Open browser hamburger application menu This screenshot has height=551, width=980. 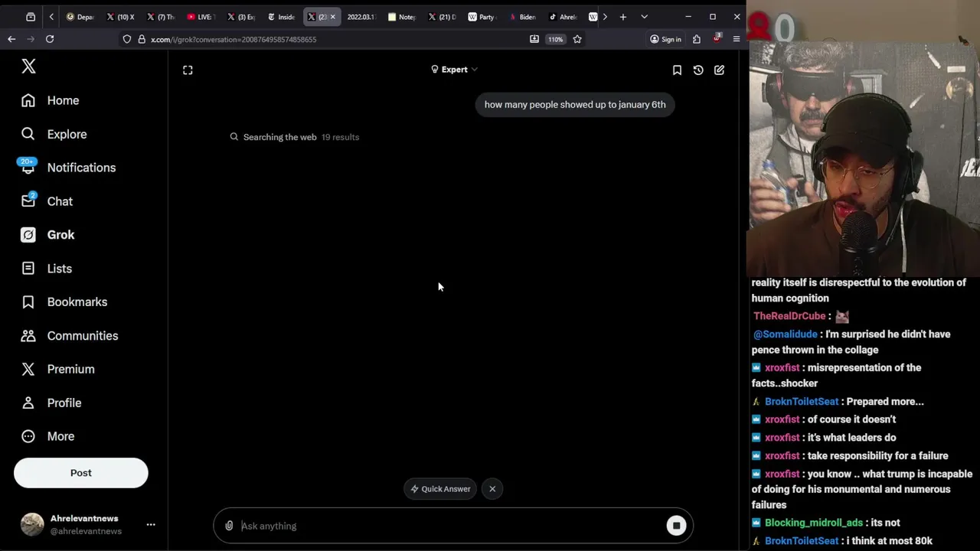click(737, 39)
